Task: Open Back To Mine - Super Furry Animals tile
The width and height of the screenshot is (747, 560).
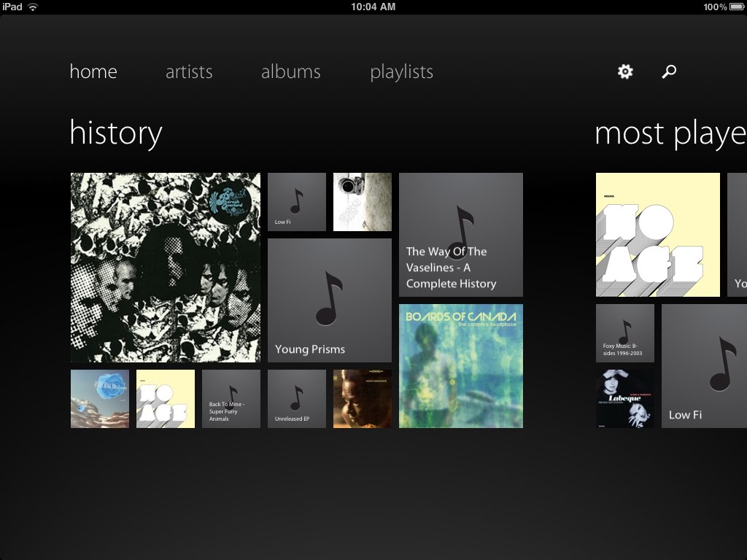Action: (231, 399)
